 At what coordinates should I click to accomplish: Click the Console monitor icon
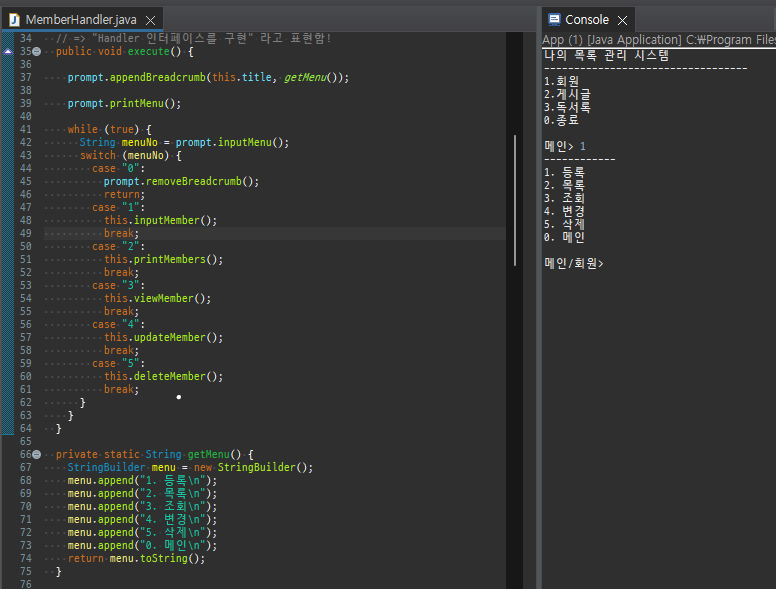click(x=554, y=19)
